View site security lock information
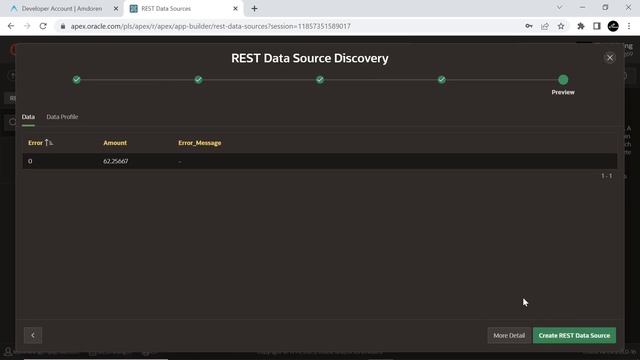640x360 pixels. pyautogui.click(x=62, y=26)
